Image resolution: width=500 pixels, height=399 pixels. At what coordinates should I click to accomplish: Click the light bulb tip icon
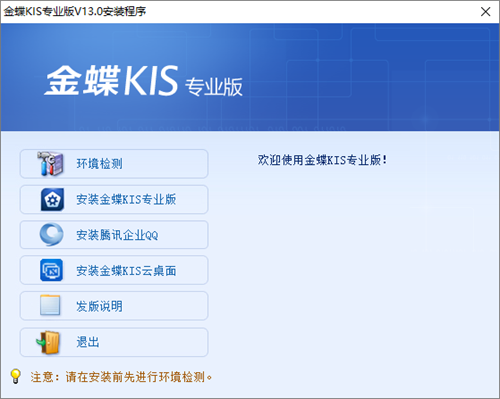click(x=16, y=376)
